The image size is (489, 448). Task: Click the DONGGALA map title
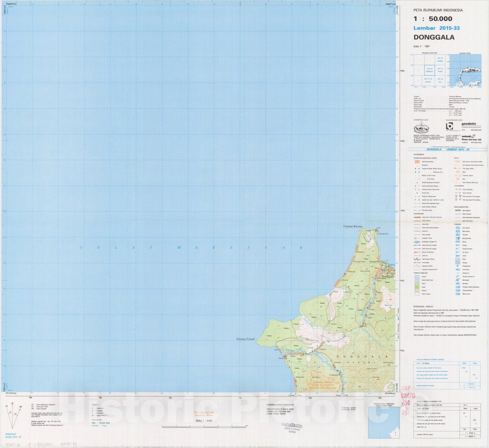tap(434, 38)
